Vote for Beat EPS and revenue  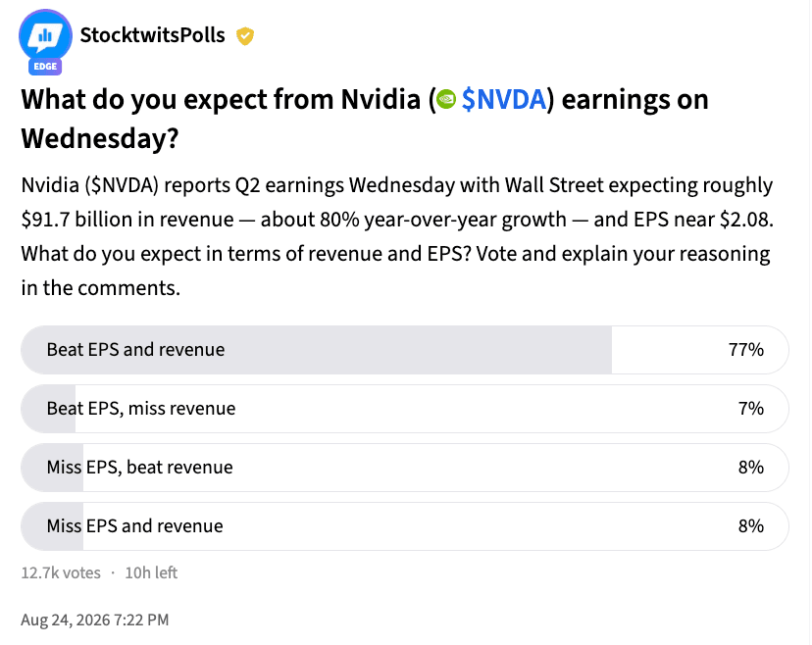[405, 350]
